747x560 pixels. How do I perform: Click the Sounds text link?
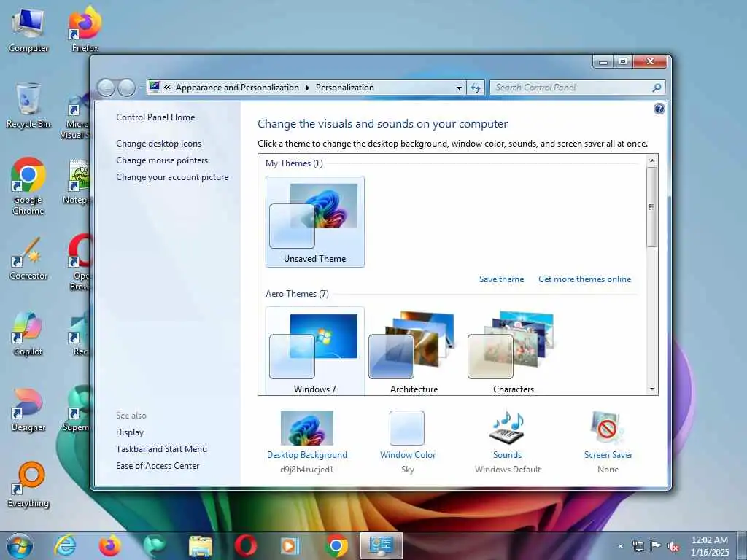coord(508,455)
